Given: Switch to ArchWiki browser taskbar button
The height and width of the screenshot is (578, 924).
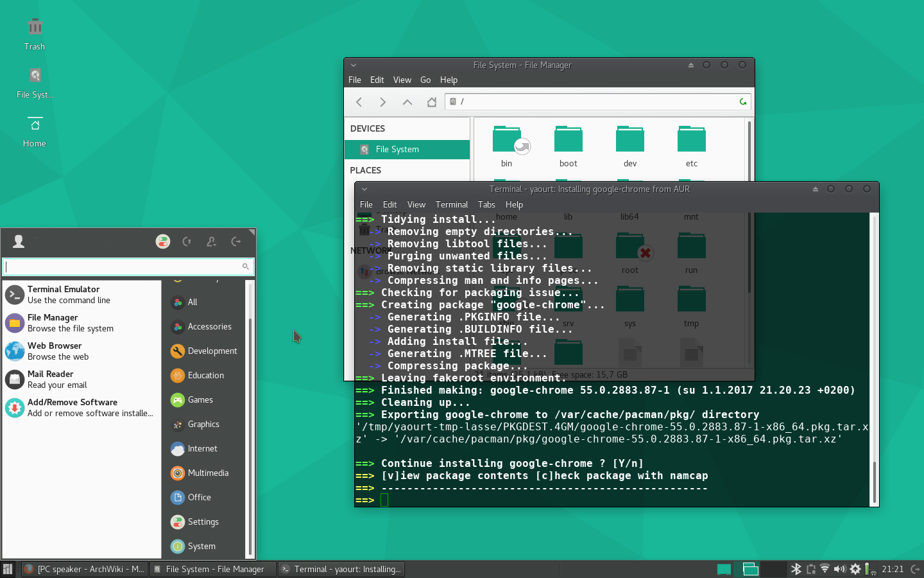Looking at the screenshot, I should tap(84, 569).
